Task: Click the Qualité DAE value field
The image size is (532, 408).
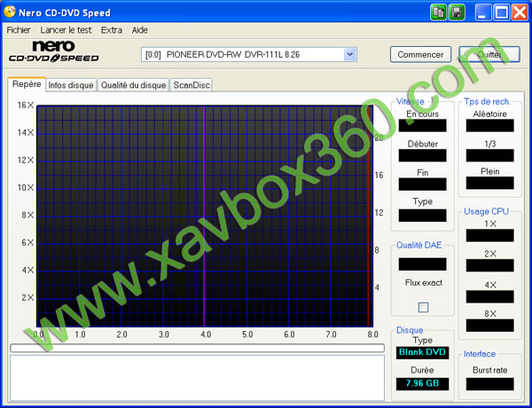Action: click(x=422, y=264)
